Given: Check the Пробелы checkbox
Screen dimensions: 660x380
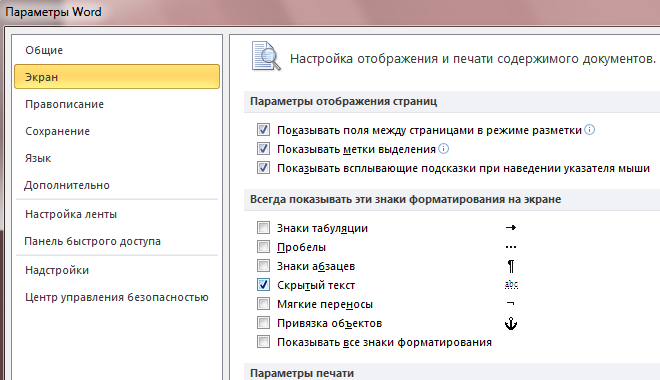Looking at the screenshot, I should click(263, 247).
